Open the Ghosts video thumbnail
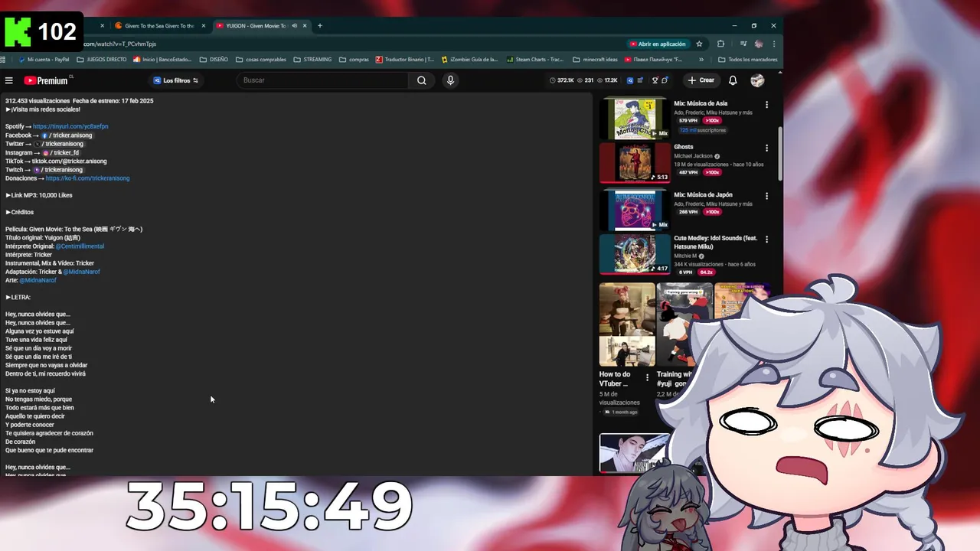 point(635,162)
